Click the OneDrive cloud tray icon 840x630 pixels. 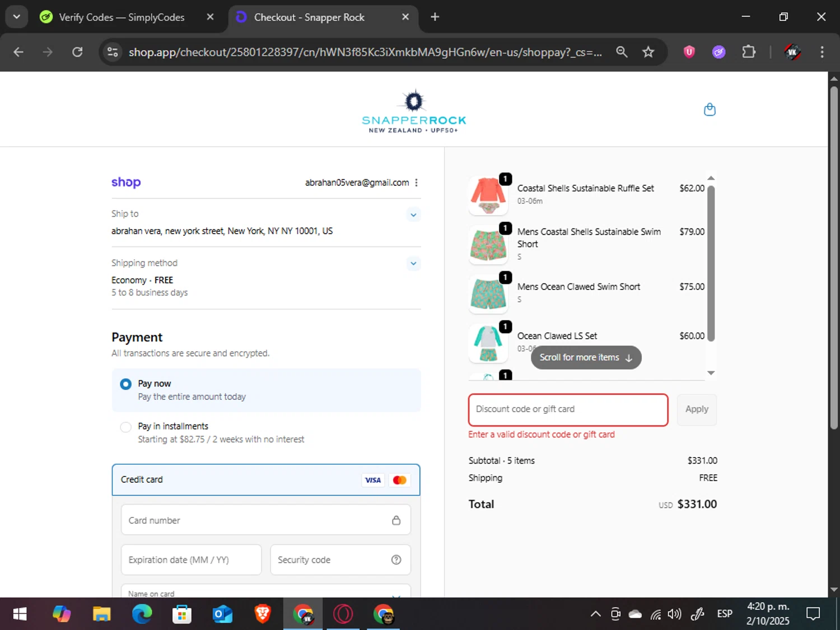(635, 614)
